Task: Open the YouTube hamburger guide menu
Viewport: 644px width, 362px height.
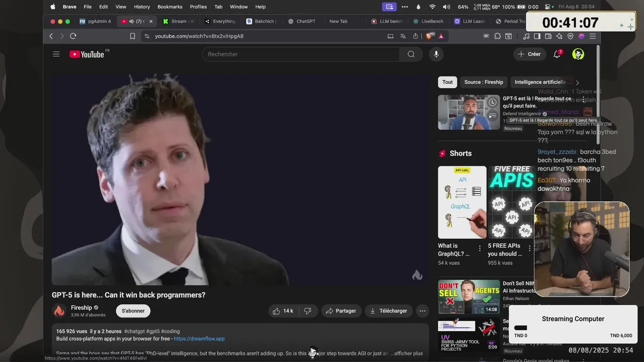Action: click(56, 54)
